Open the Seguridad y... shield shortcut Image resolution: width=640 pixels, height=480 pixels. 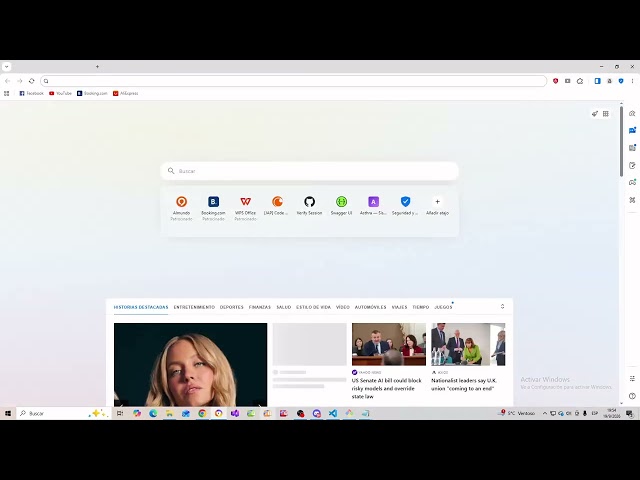[405, 205]
